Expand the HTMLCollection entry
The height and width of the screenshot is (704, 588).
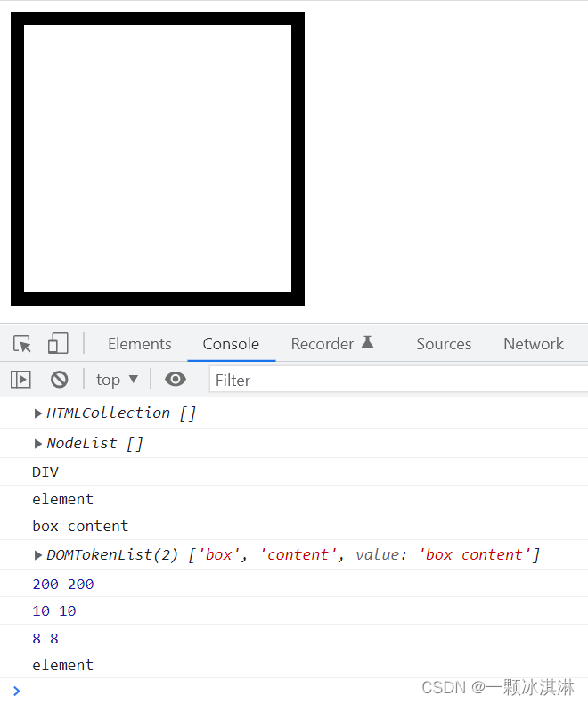(38, 413)
